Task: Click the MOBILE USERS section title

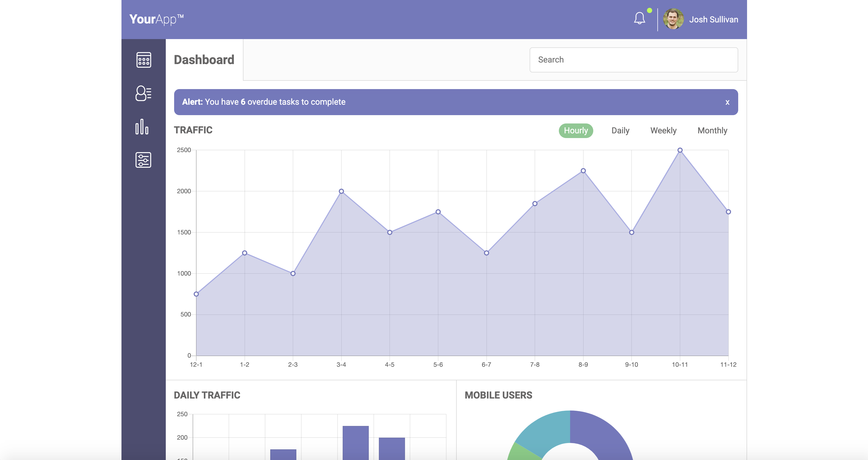Action: click(498, 395)
